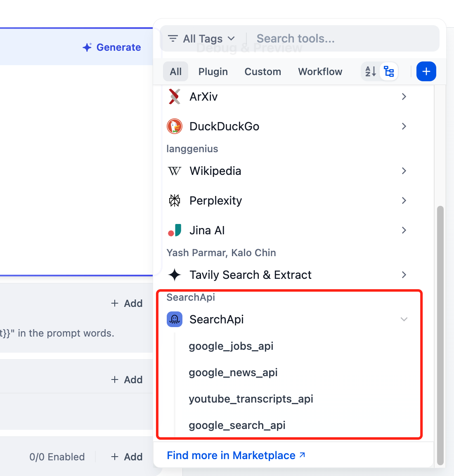454x476 pixels.
Task: Collapse the SearchApi tool group
Action: click(404, 319)
